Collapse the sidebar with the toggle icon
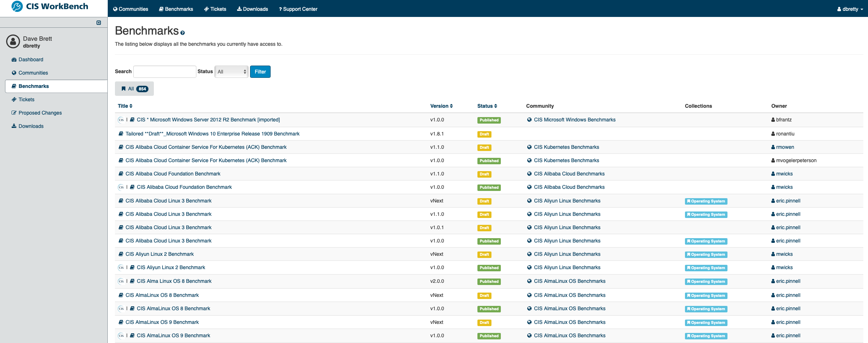This screenshot has height=343, width=868. 99,23
